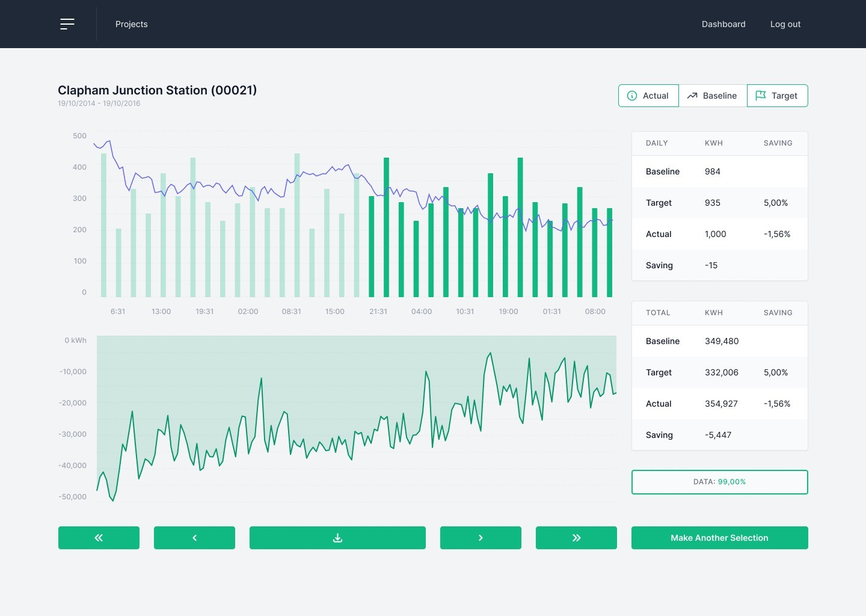Open the Projects menu item
Viewport: 866px width, 616px height.
tap(131, 24)
